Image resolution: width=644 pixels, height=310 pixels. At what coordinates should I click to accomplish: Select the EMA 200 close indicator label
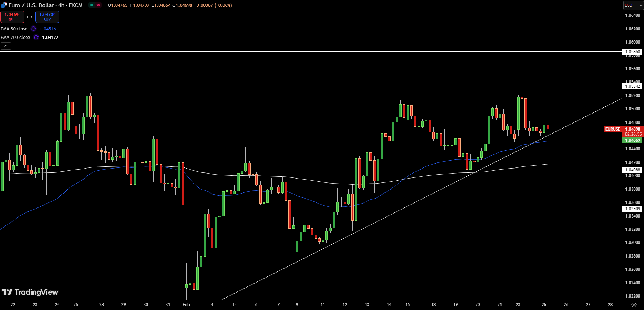(15, 37)
